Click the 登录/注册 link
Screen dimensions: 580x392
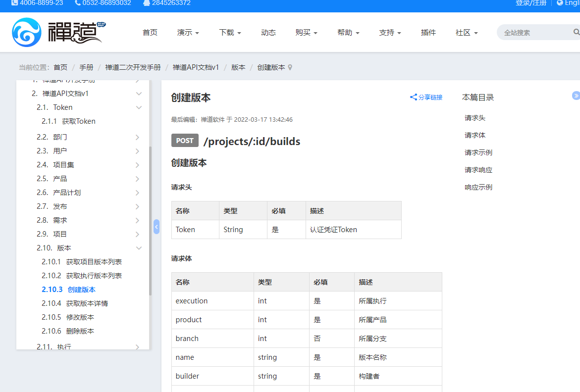[x=531, y=3]
